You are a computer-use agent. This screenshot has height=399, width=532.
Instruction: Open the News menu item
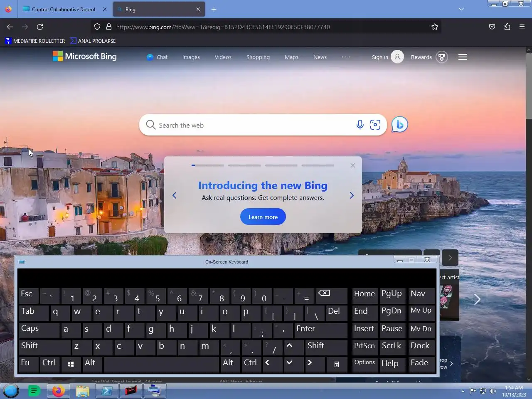[320, 57]
